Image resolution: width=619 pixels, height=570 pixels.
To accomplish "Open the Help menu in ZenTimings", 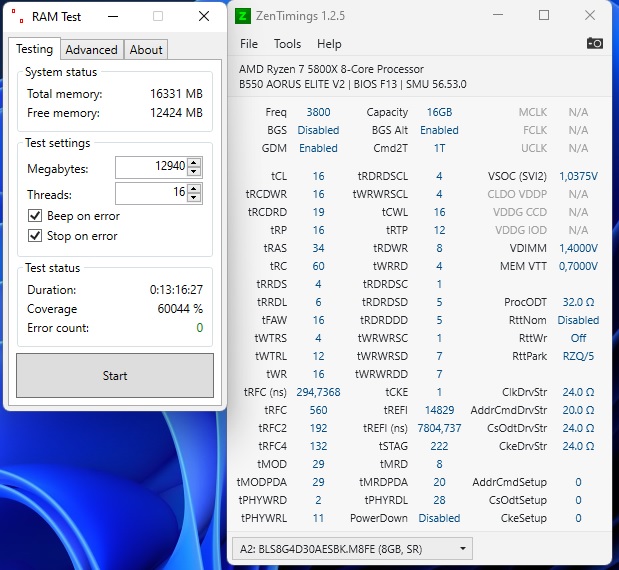I will 329,44.
